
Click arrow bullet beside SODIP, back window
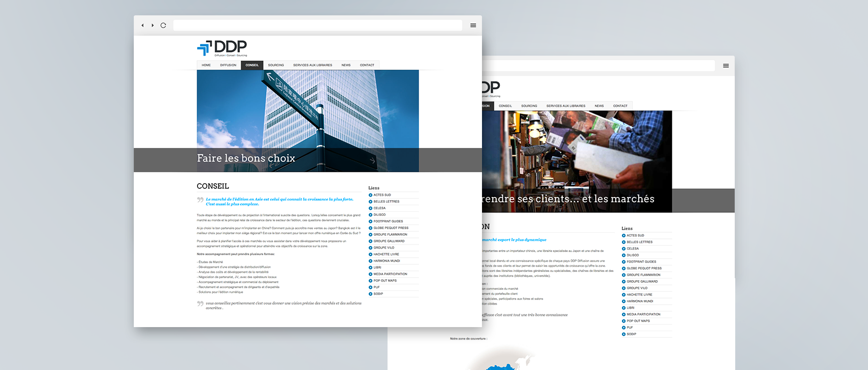pyautogui.click(x=623, y=334)
